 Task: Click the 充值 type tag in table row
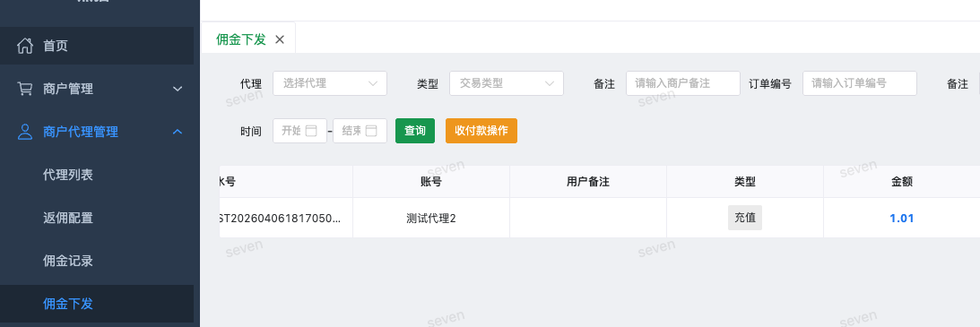point(745,218)
